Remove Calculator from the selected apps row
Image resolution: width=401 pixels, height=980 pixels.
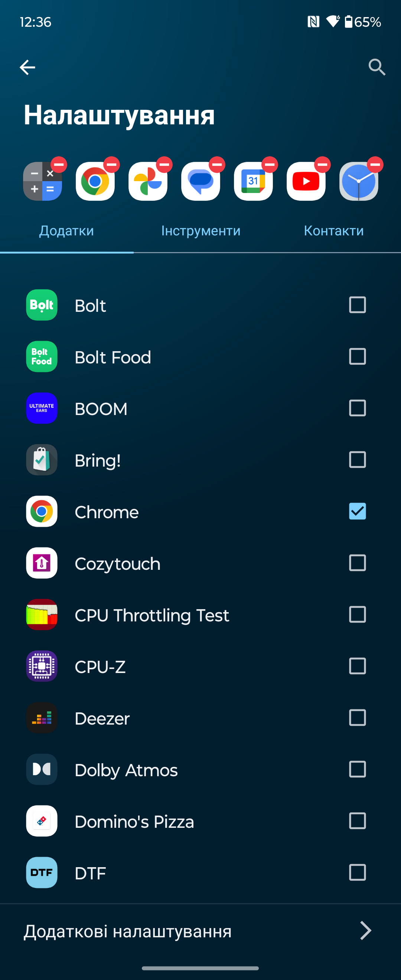[x=59, y=165]
